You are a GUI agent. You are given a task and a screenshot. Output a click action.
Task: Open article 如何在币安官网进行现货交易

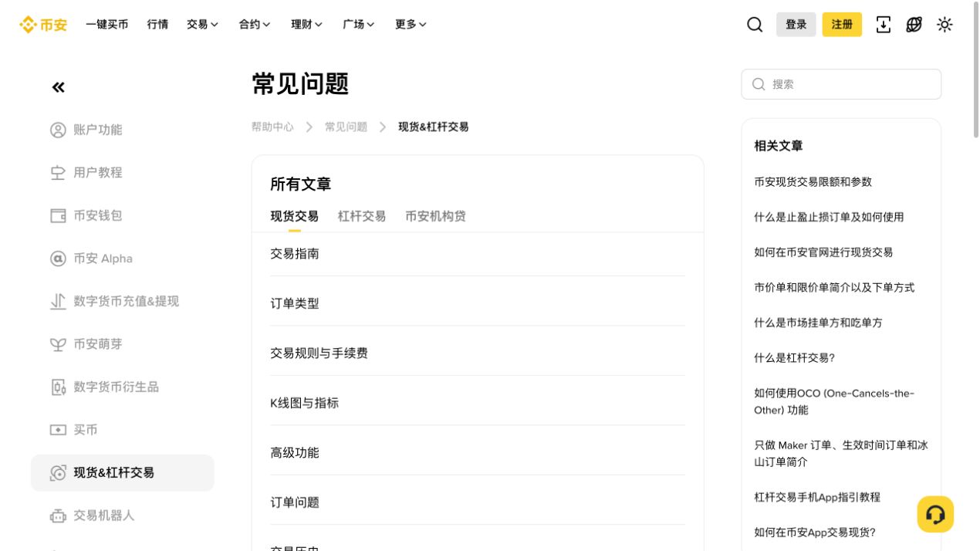click(823, 252)
